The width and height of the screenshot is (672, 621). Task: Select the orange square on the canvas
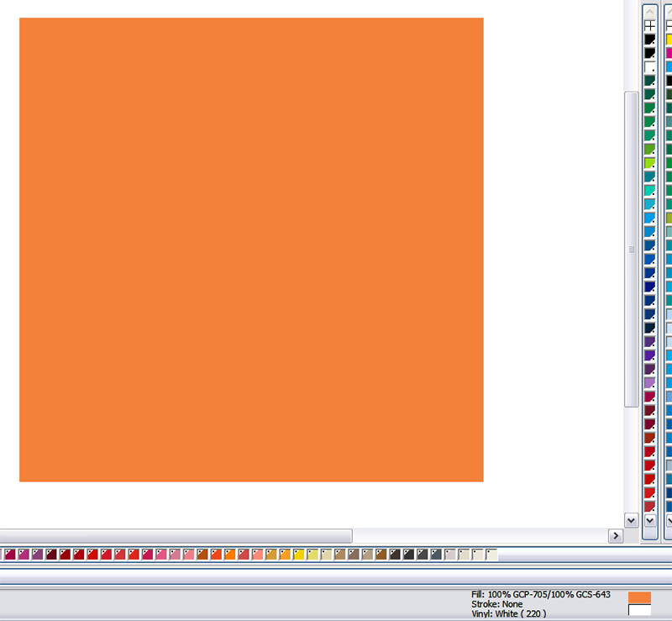[251, 250]
